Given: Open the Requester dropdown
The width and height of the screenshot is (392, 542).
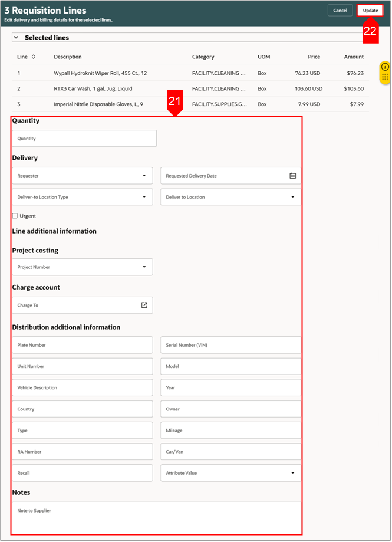Looking at the screenshot, I should coord(144,176).
